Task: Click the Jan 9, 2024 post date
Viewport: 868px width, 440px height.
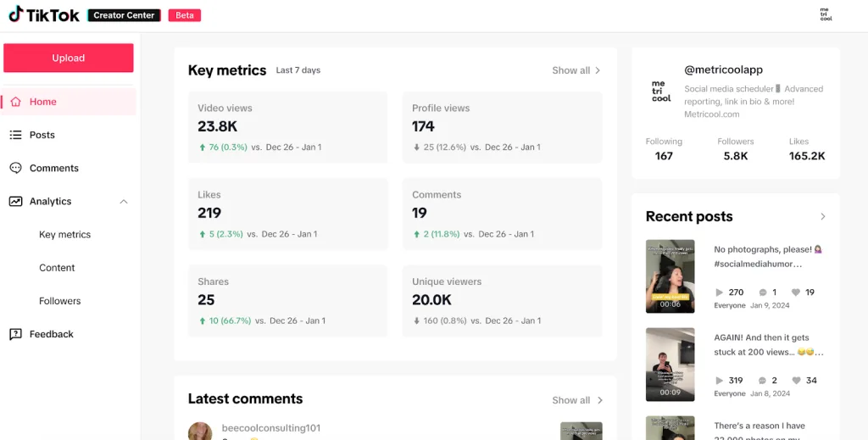Action: (x=770, y=305)
